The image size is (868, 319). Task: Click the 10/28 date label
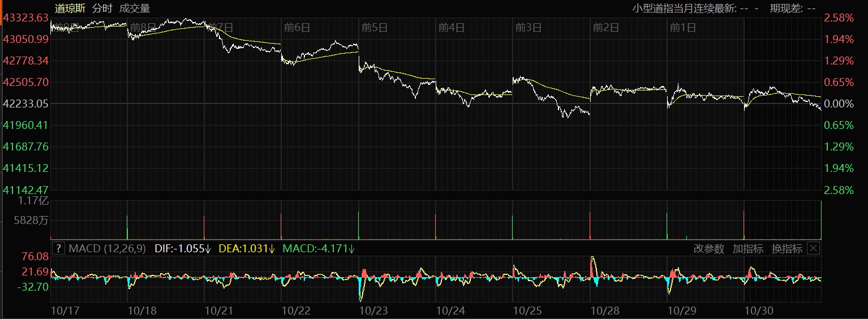pyautogui.click(x=604, y=311)
